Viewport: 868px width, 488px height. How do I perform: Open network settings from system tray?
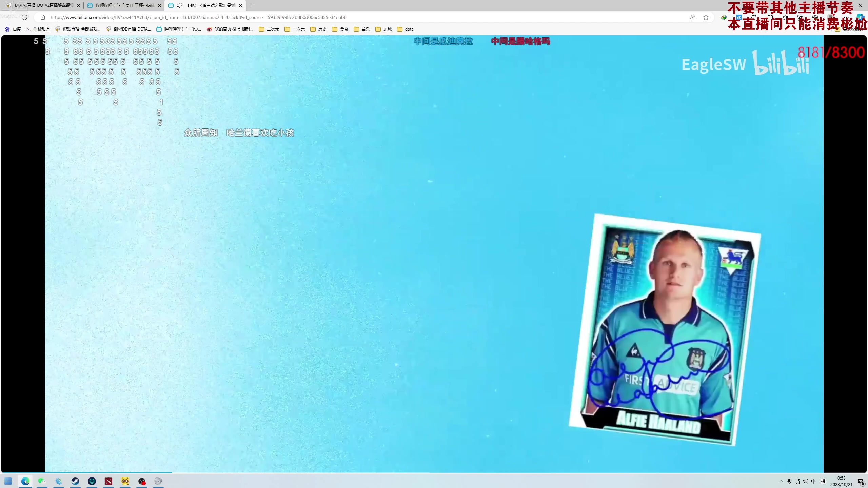coord(797,481)
